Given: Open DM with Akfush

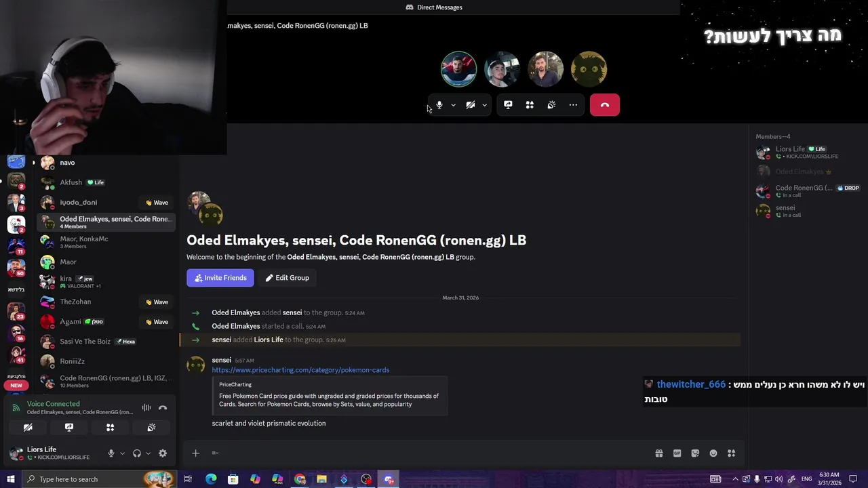Looking at the screenshot, I should tap(106, 182).
